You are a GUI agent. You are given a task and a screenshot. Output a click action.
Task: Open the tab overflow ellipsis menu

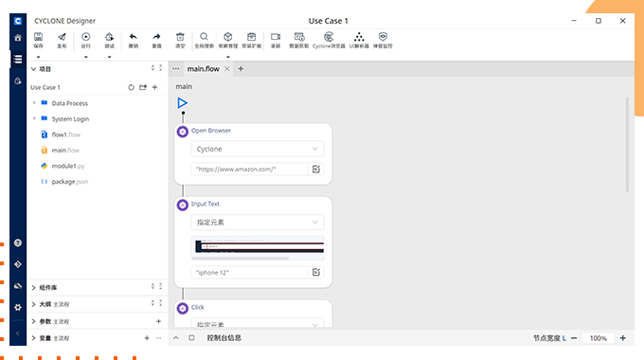click(x=176, y=69)
